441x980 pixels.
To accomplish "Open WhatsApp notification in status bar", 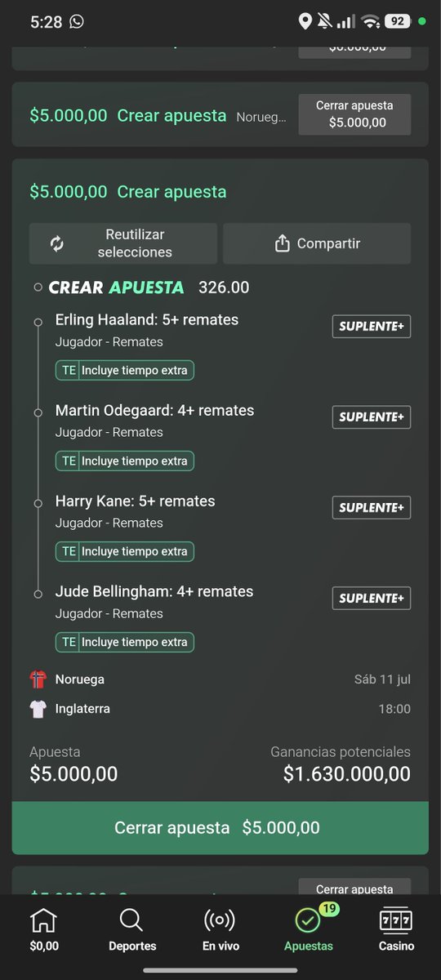I will point(77,22).
